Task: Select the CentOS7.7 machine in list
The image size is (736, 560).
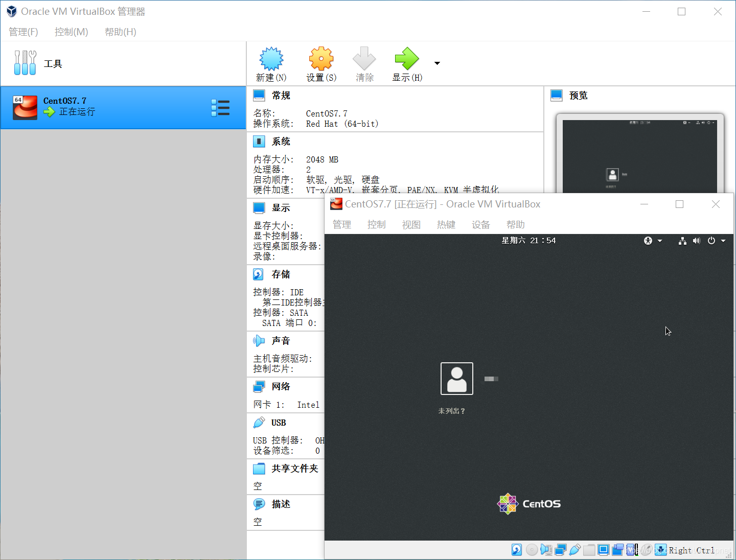Action: point(123,107)
